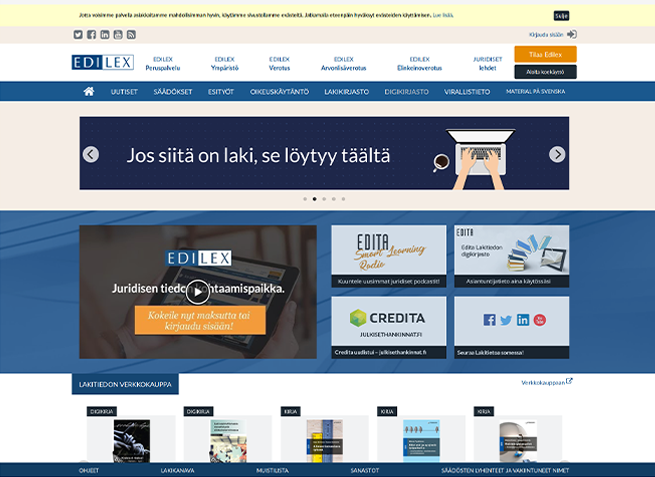Open the Twitter icon in top bar
Screen dimensions: 655x477
coord(78,35)
